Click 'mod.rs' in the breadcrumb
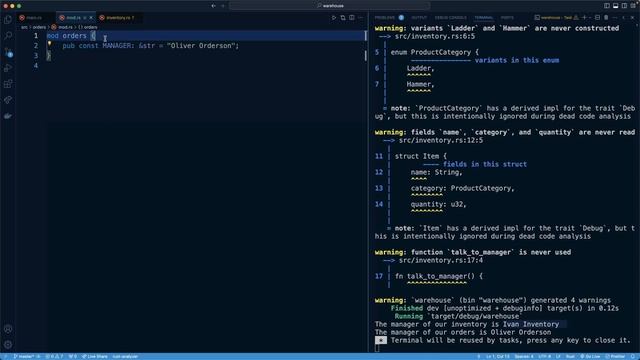The image size is (640, 360). 65,27
